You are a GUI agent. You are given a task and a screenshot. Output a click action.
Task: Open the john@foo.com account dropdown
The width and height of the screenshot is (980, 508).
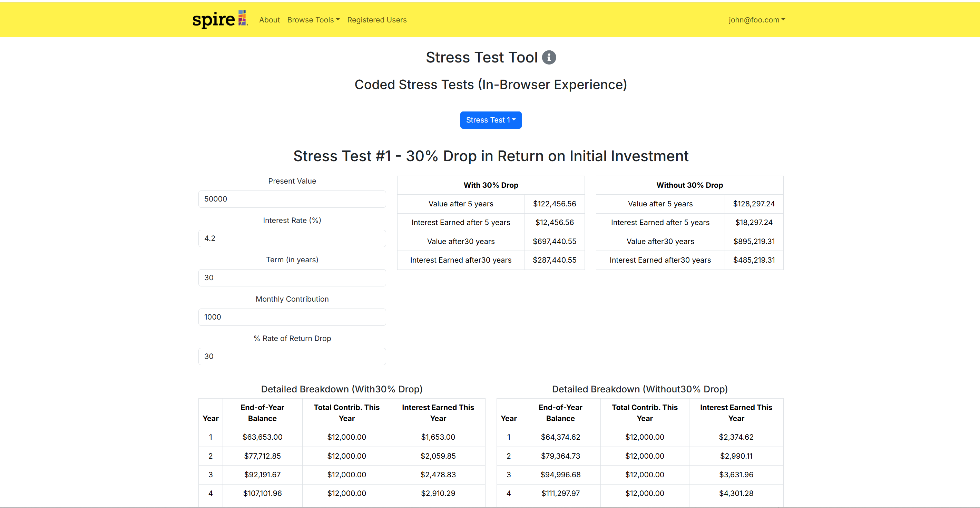point(757,20)
